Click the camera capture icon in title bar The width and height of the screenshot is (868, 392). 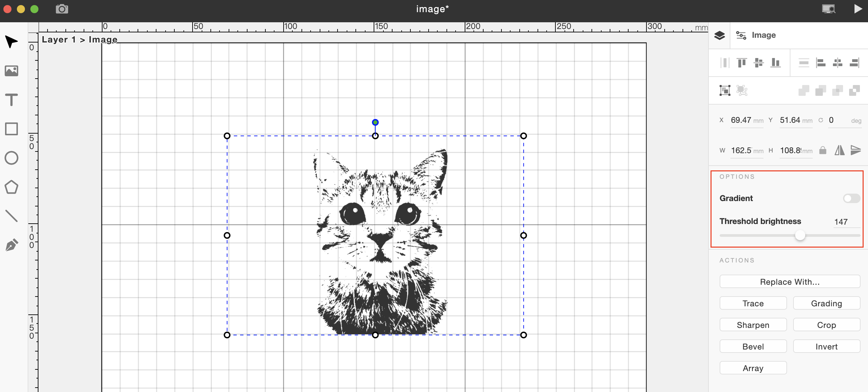tap(62, 9)
